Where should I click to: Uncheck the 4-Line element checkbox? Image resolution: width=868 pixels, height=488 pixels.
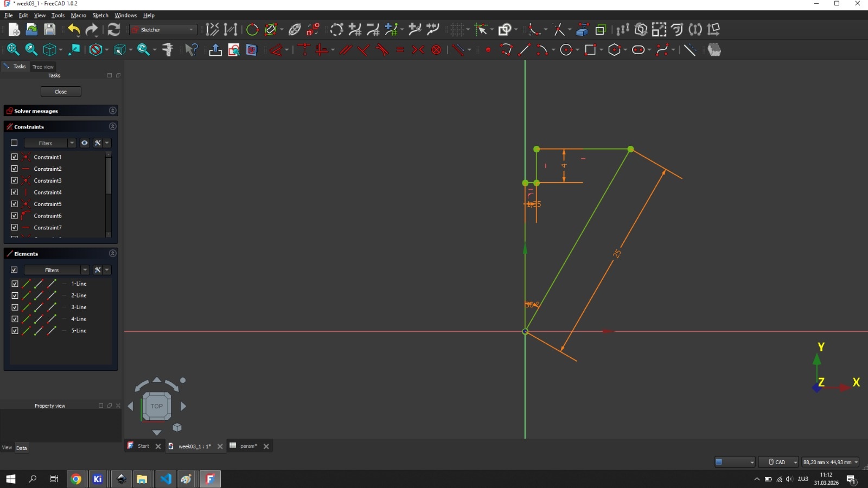[x=15, y=319]
